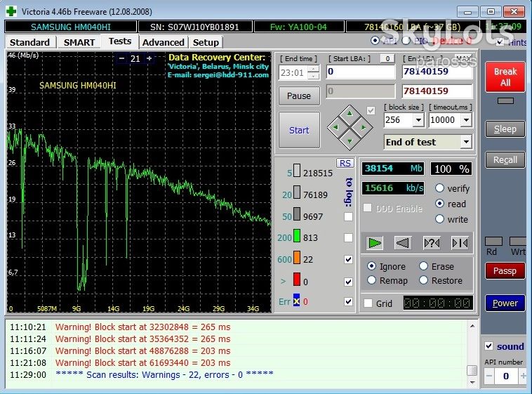Viewport: 532px width, 394px height.
Task: Click the up arrow on the diamond navigator
Action: click(x=350, y=114)
